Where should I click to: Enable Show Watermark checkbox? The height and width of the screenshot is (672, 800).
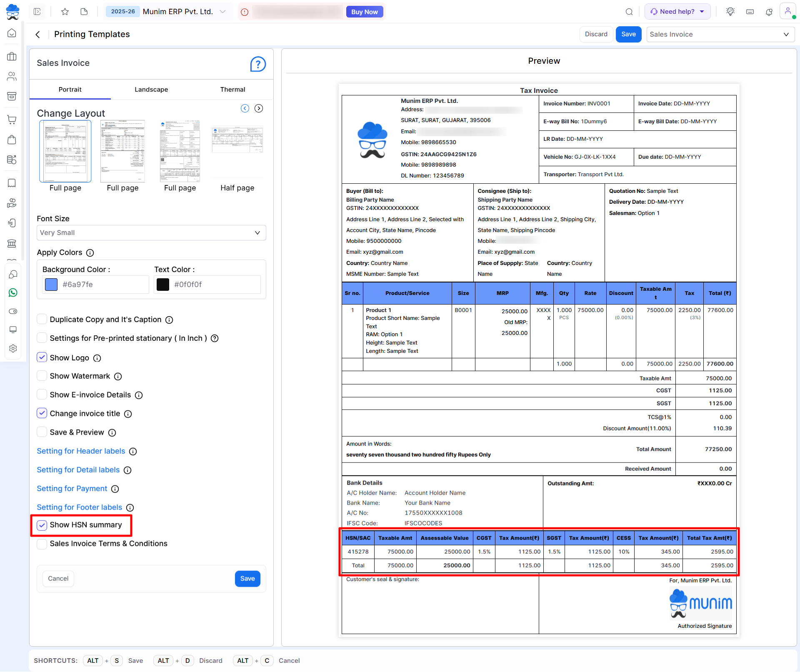tap(42, 376)
